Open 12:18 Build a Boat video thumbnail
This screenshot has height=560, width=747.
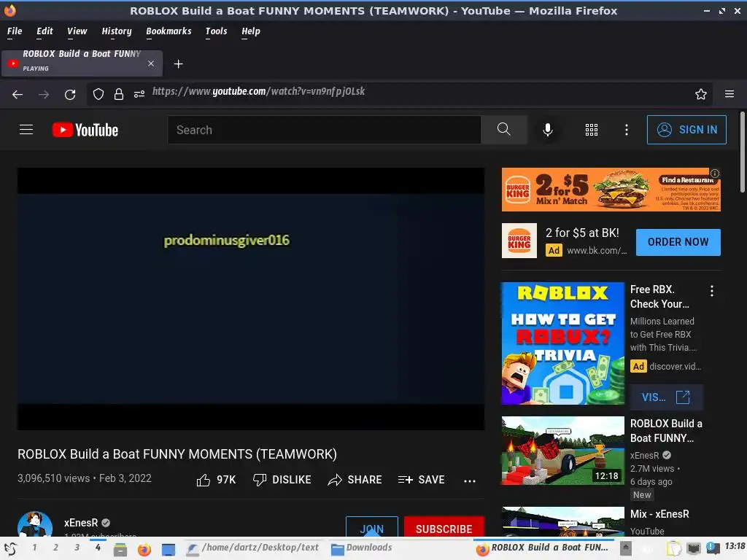click(x=562, y=451)
